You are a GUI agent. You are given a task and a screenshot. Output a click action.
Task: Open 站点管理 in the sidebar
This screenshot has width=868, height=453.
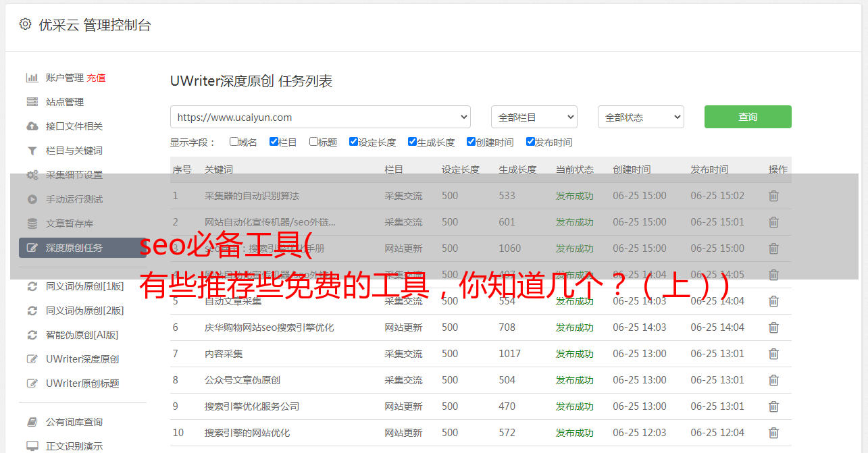click(65, 102)
